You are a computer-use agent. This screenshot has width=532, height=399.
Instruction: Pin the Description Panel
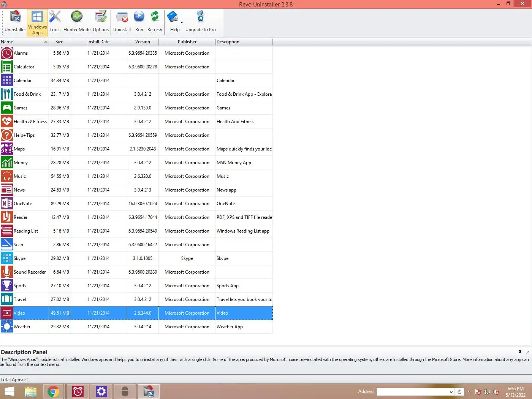point(520,352)
